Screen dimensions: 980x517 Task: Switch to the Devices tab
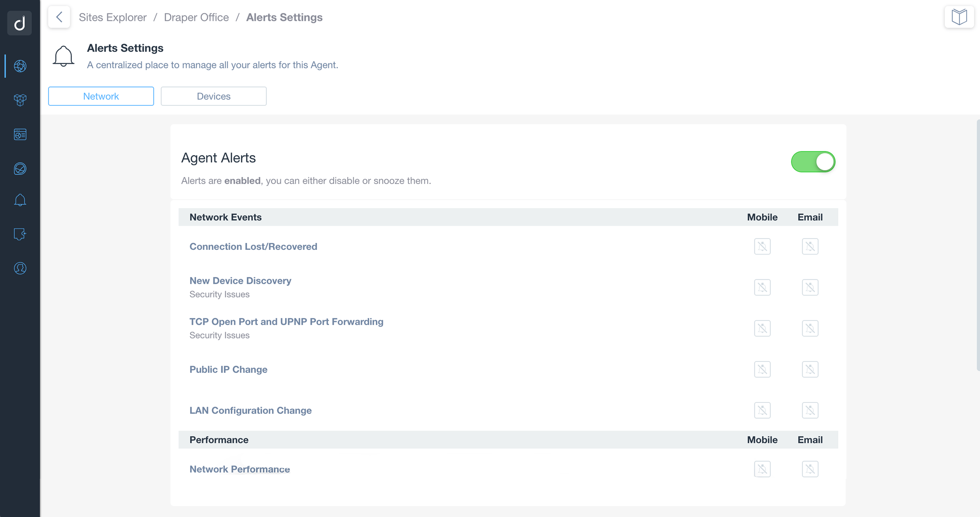coord(214,96)
